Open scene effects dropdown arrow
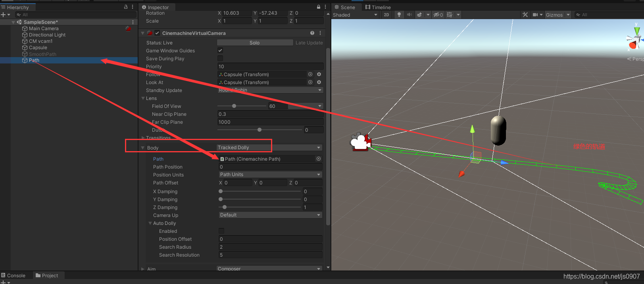 point(428,15)
